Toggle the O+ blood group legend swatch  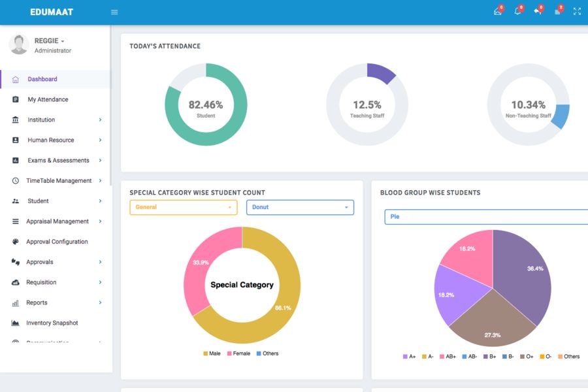point(522,356)
